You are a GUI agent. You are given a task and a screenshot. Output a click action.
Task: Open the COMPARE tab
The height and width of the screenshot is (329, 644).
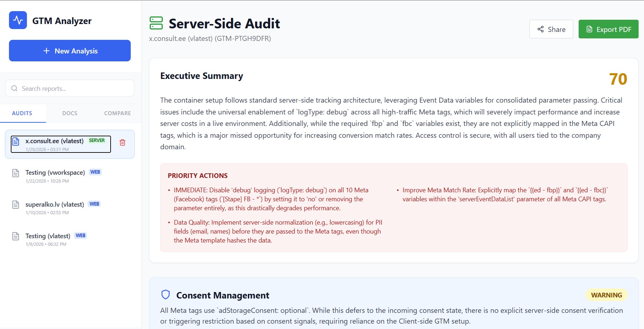coord(117,113)
